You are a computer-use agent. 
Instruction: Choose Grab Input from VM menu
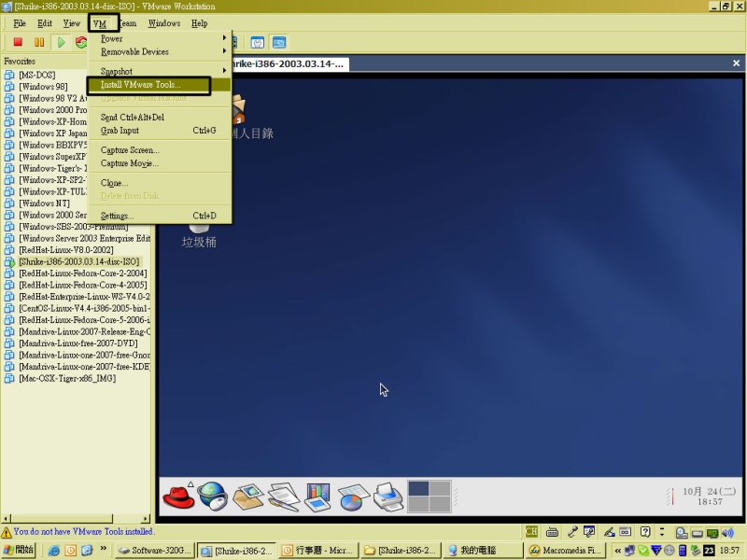[x=160, y=131]
